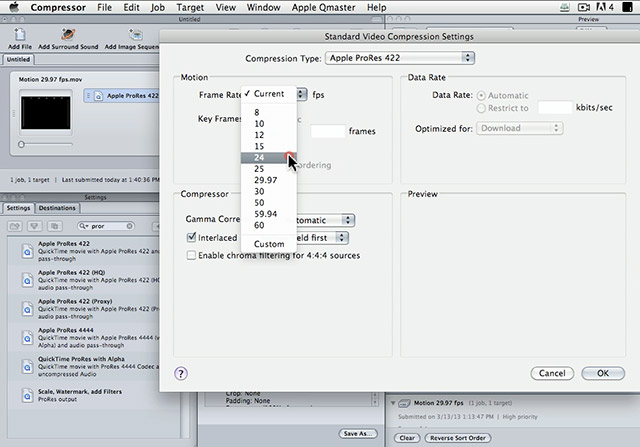Image resolution: width=640 pixels, height=447 pixels.
Task: Switch to the Destinations tab
Action: coord(57,208)
